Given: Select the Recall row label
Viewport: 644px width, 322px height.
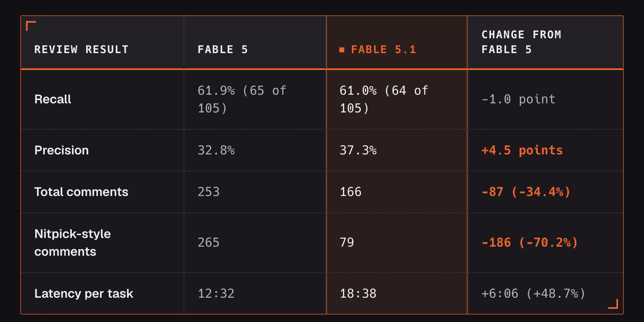Looking at the screenshot, I should point(53,99).
